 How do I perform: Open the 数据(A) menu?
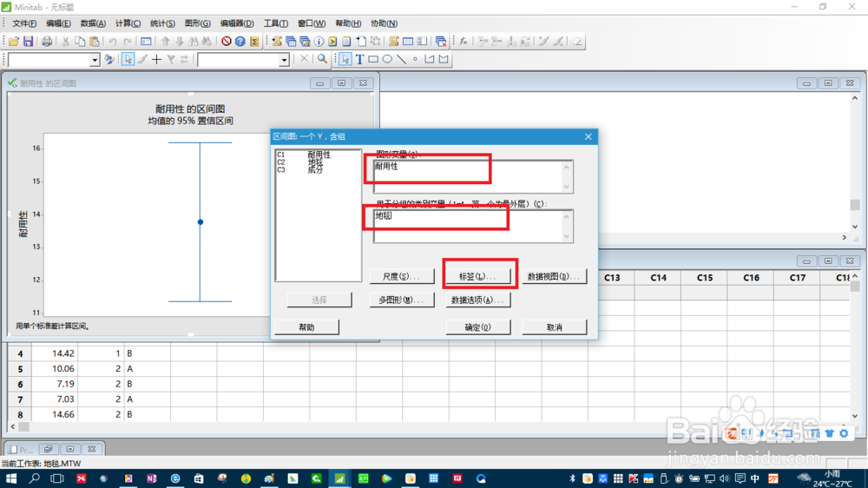(93, 23)
